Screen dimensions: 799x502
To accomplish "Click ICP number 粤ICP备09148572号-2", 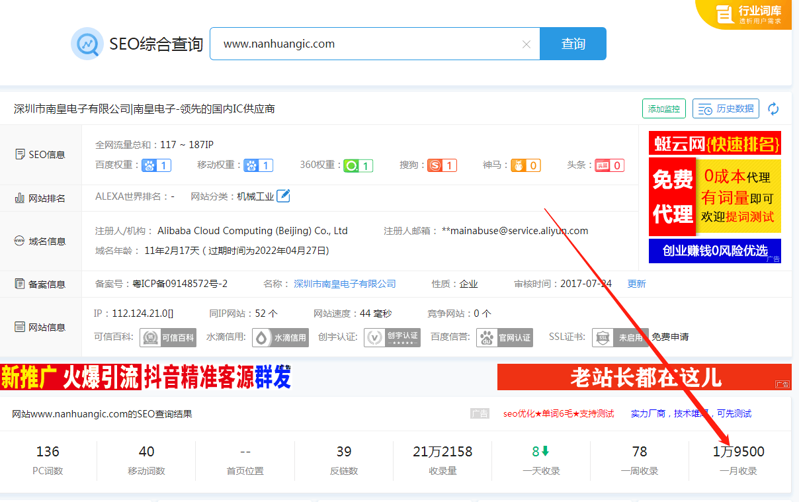I will click(x=180, y=284).
